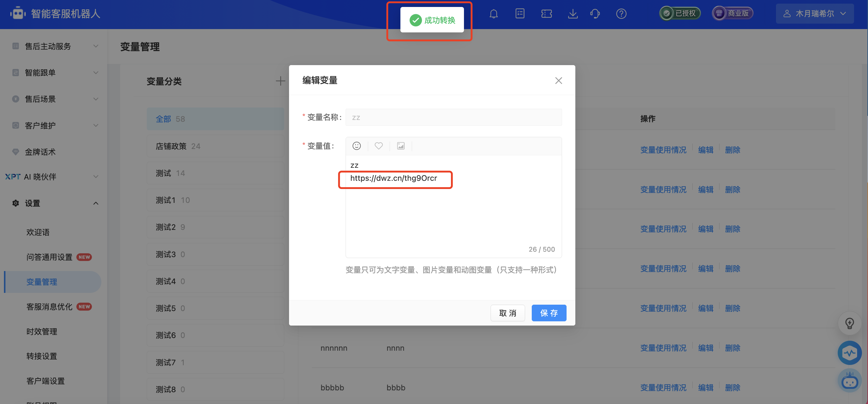Click the 已授权 badge
868x404 pixels.
pos(680,13)
